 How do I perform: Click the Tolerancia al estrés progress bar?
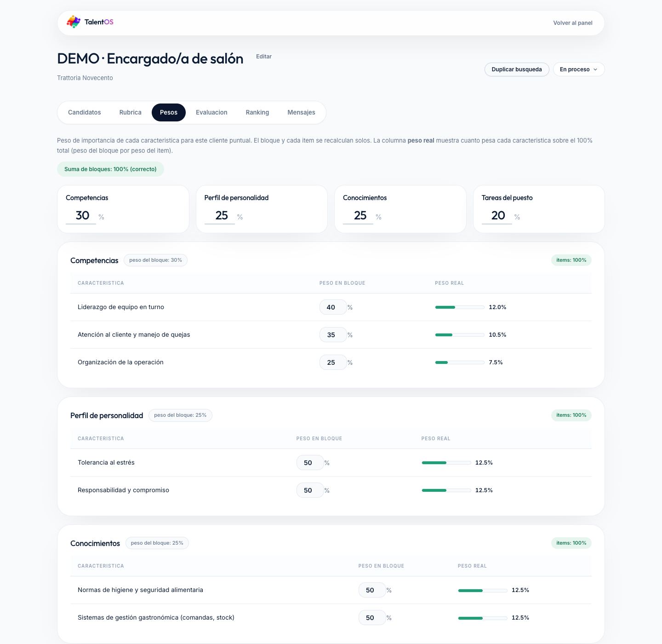(446, 463)
